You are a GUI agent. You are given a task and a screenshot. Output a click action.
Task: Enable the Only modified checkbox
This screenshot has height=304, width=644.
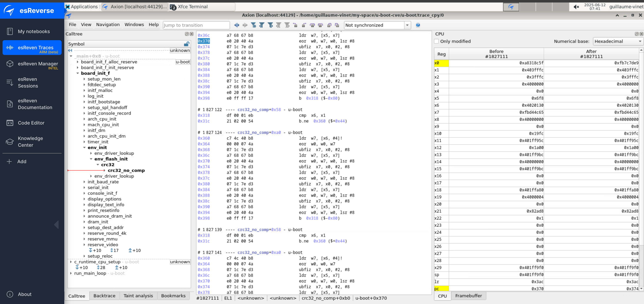(436, 41)
